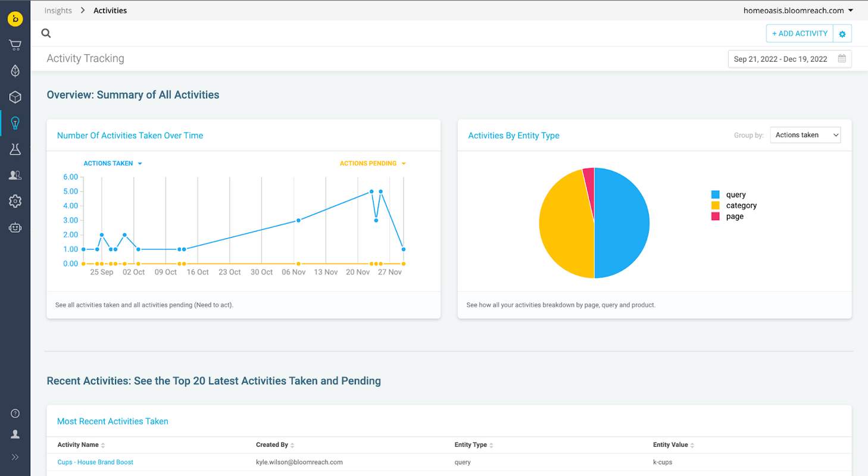The image size is (868, 476).
Task: Select the leaf icon in the sidebar
Action: tap(15, 71)
